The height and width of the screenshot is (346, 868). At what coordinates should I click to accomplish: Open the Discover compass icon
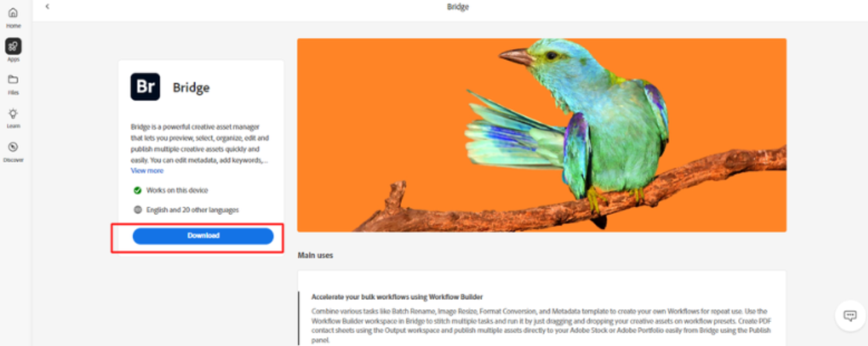[x=13, y=147]
